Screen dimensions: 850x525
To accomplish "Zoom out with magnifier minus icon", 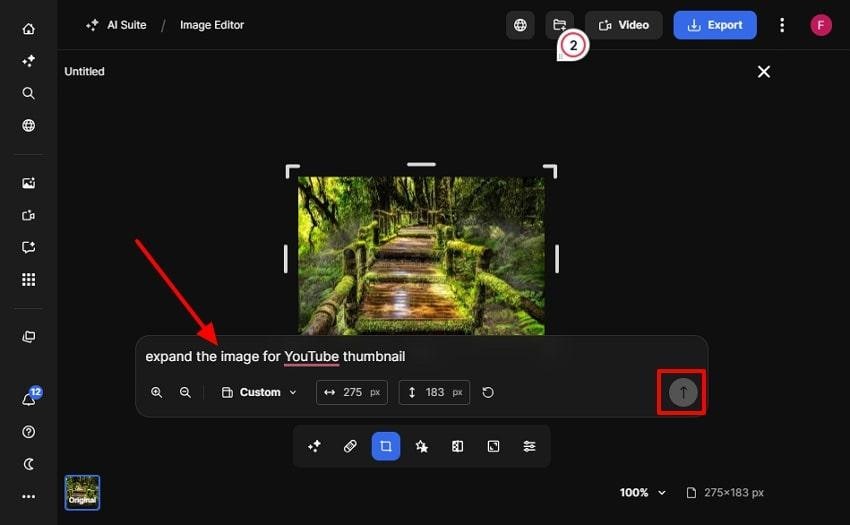I will point(185,392).
